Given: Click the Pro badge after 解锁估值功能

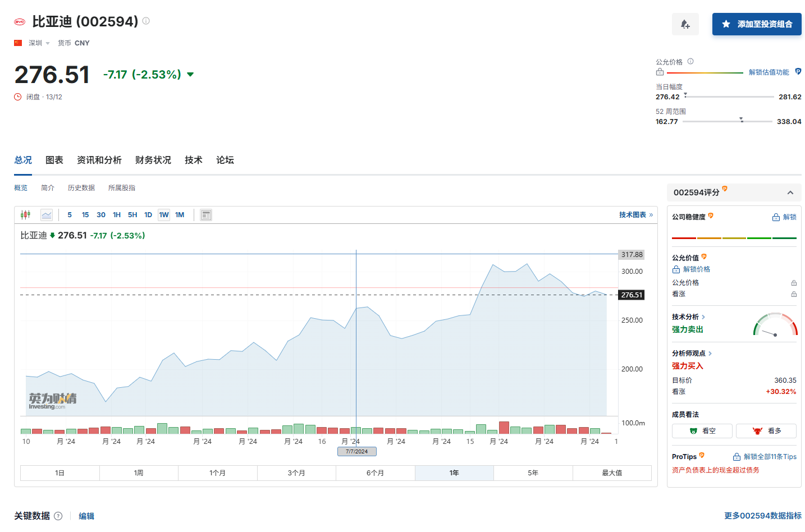Looking at the screenshot, I should 798,72.
